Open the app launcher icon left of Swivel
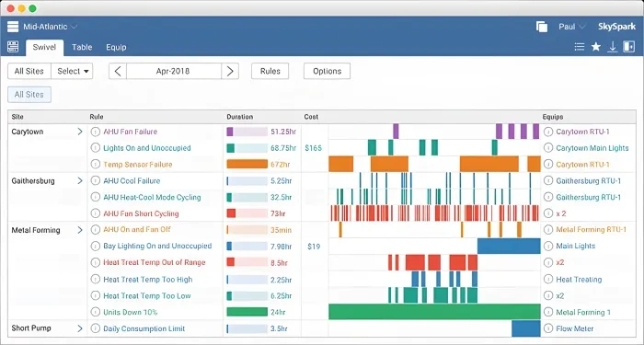Image resolution: width=644 pixels, height=345 pixels. coord(13,47)
